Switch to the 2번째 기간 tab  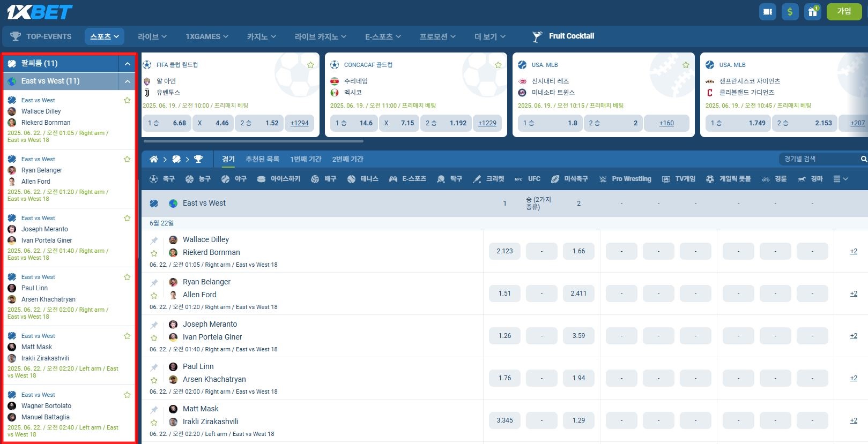pyautogui.click(x=347, y=159)
